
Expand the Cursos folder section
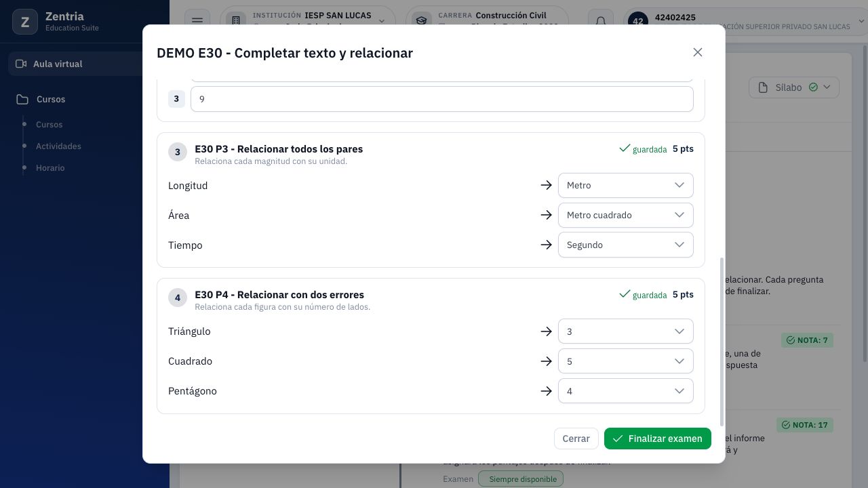coord(51,99)
